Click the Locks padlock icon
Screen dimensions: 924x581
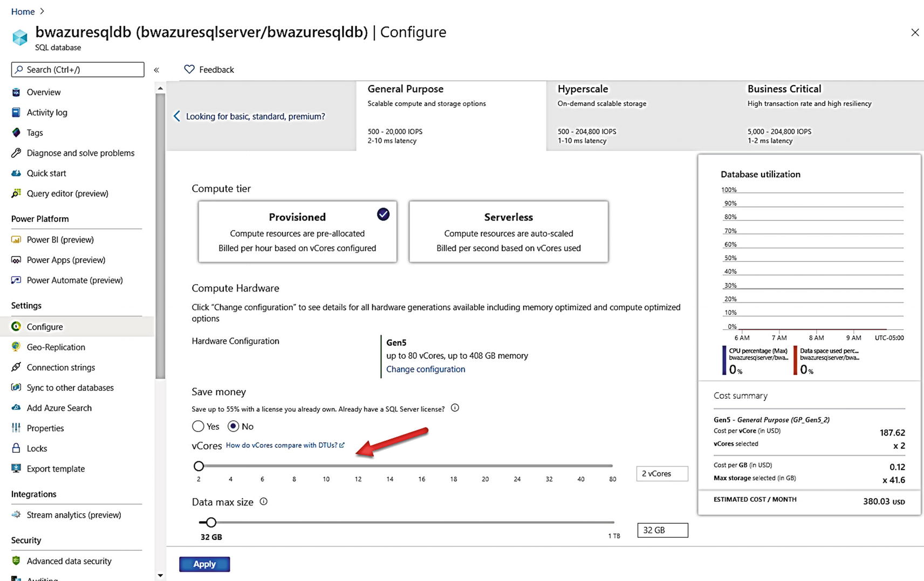(16, 448)
